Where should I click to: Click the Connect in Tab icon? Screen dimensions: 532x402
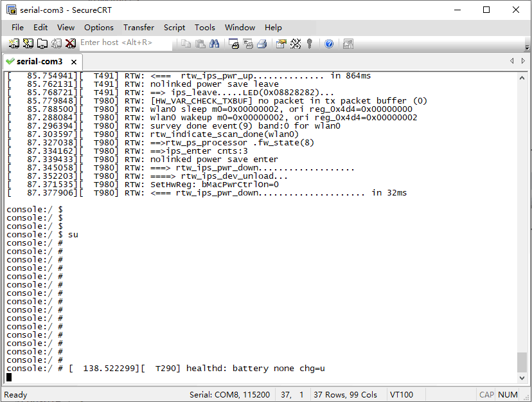point(42,44)
